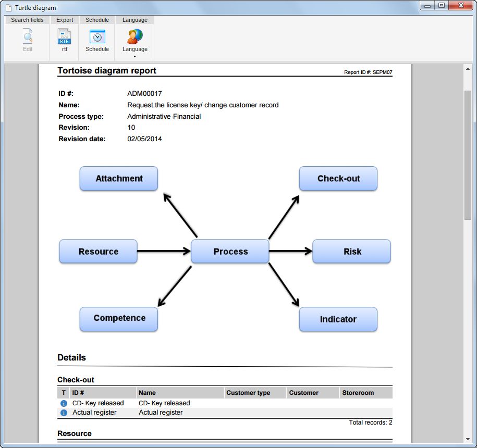The height and width of the screenshot is (448, 477).
Task: Click the revision date 02/05/2014
Action: click(144, 139)
